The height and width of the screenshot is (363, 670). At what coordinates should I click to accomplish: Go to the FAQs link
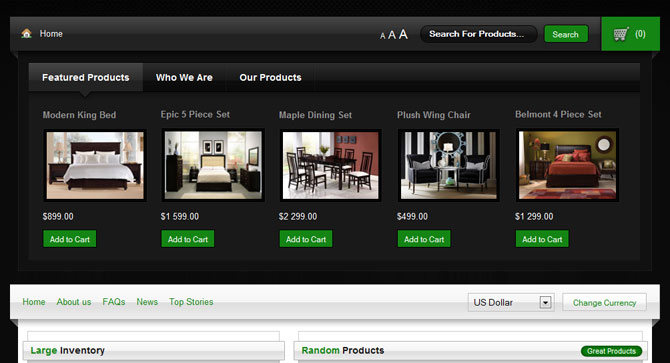tap(114, 302)
